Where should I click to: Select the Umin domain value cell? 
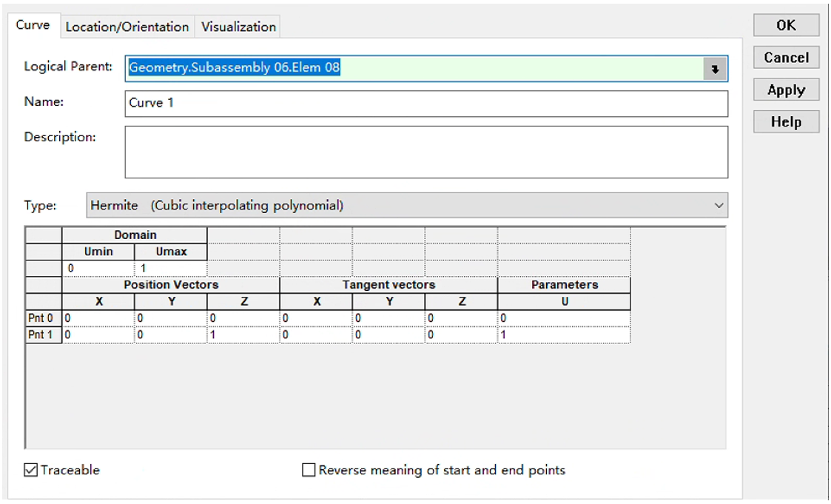coord(98,268)
